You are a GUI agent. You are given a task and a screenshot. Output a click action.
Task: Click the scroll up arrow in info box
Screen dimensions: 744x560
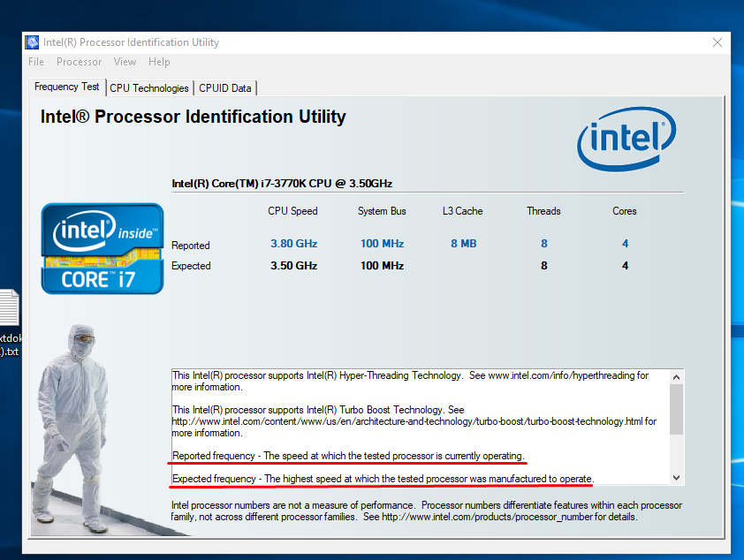677,377
